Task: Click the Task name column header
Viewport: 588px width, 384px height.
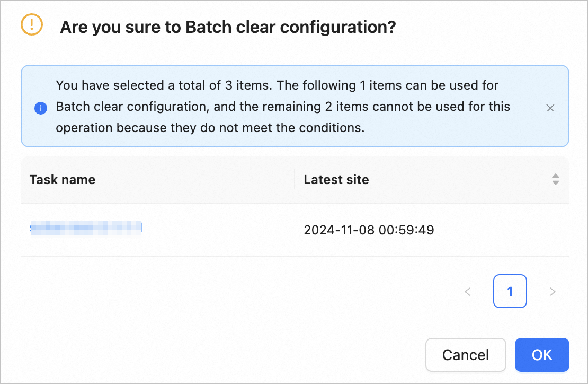Action: tap(63, 179)
